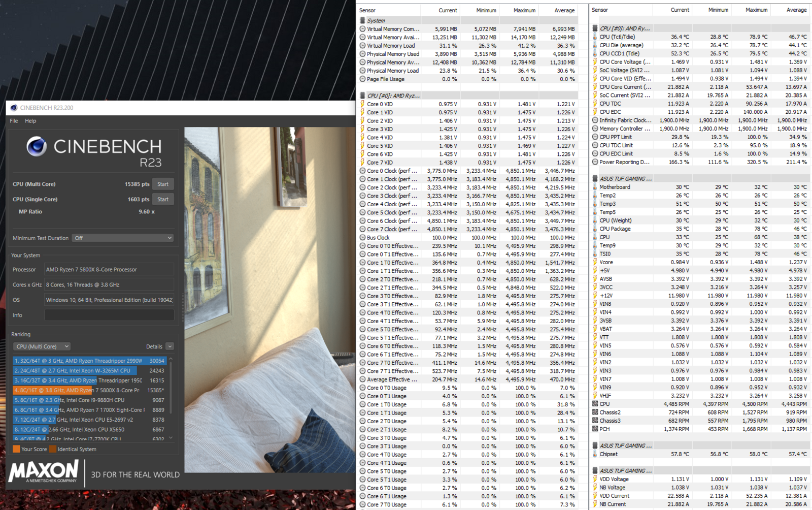Click the Core 7 VID voltage icon

pyautogui.click(x=362, y=163)
